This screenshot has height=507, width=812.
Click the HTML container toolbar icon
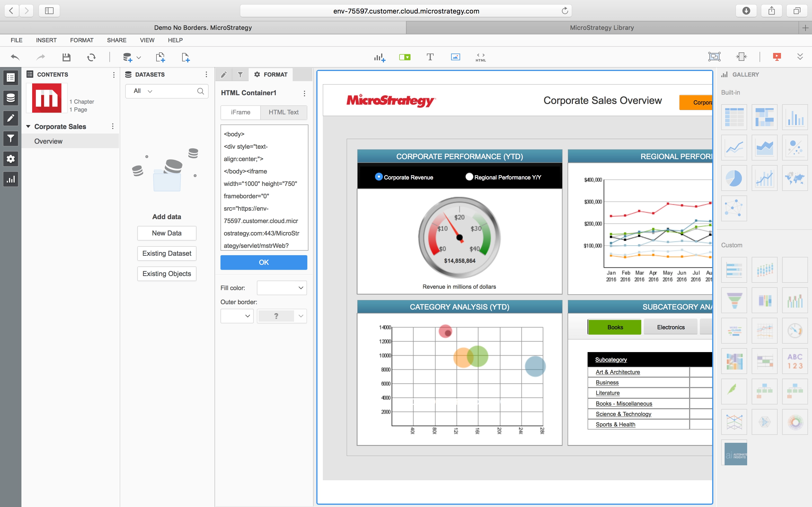click(x=480, y=57)
